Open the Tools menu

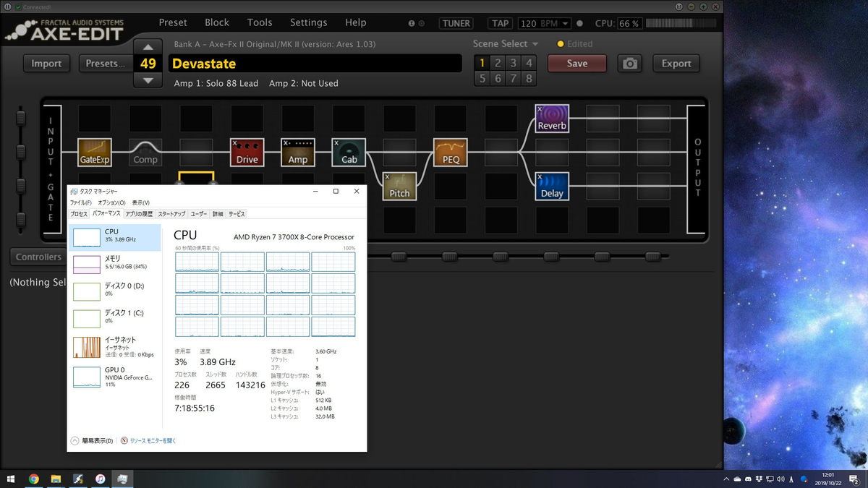260,22
